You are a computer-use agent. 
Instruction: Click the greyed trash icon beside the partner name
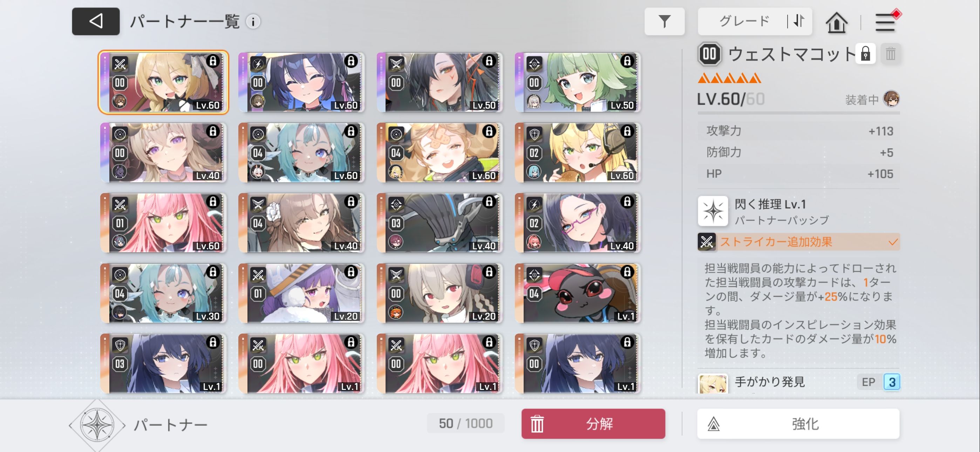click(x=890, y=54)
